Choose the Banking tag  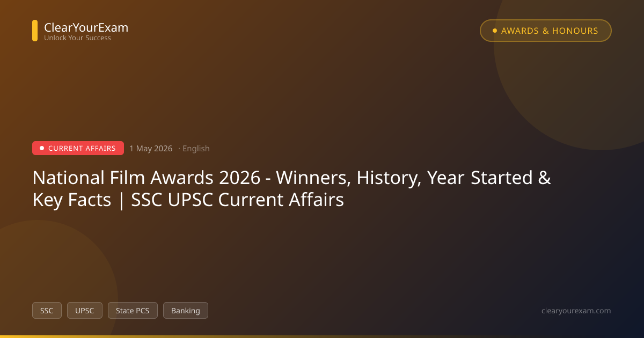(x=186, y=310)
